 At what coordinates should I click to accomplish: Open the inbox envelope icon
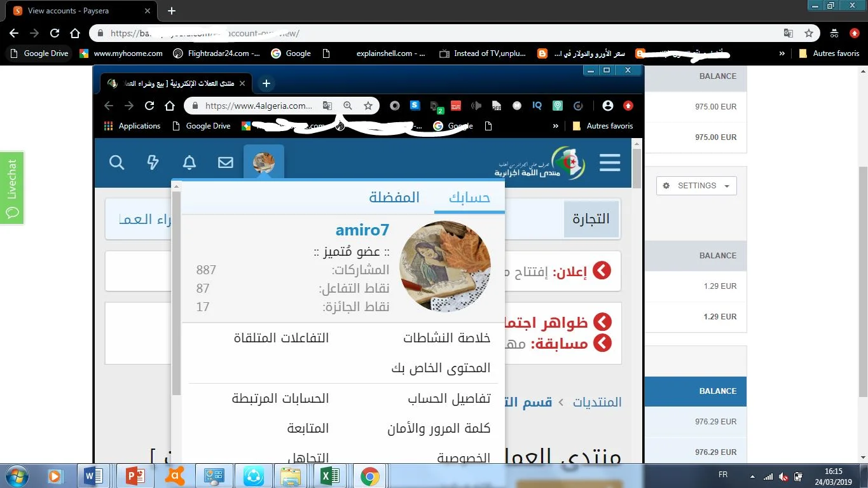226,163
